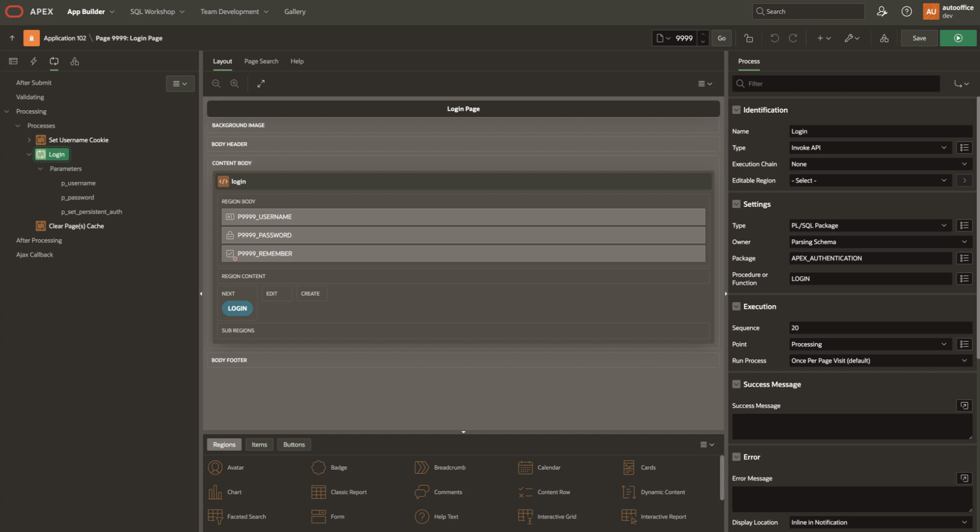Go to the Gallery menu item
This screenshot has height=532, width=980.
pos(295,11)
